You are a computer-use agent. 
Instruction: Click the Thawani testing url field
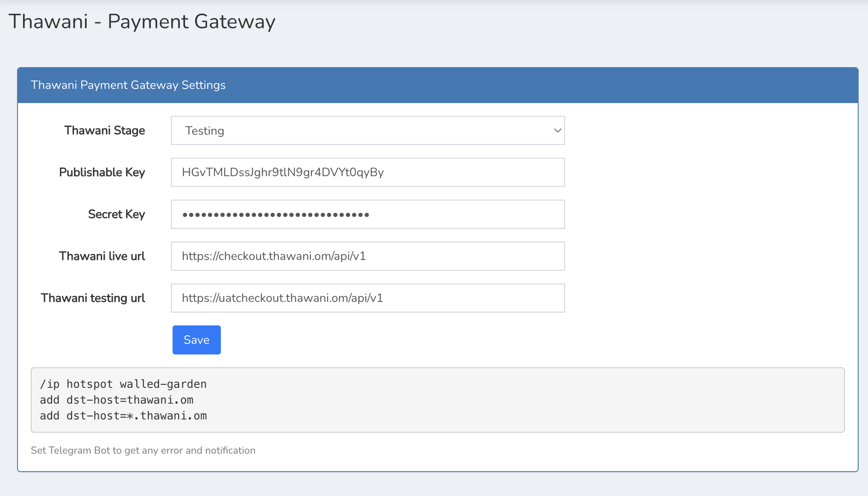click(367, 298)
